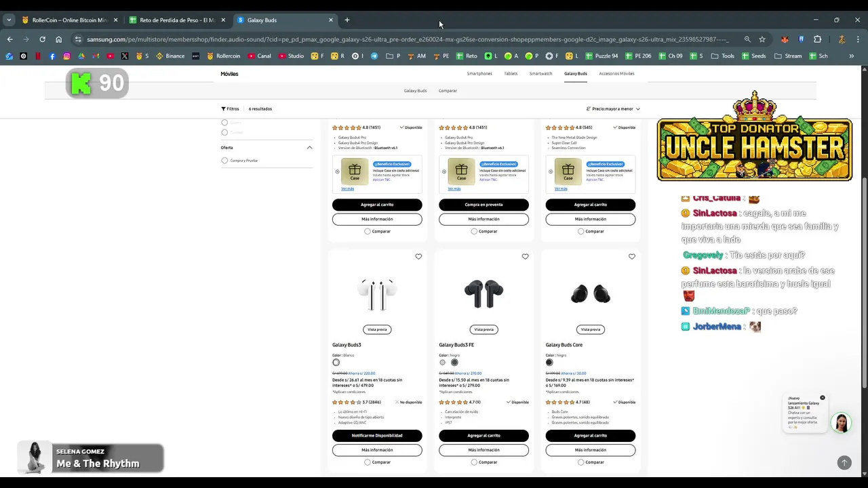Viewport: 868px width, 488px height.
Task: Open Más información for Galaxy Buds Core
Action: coord(591,450)
